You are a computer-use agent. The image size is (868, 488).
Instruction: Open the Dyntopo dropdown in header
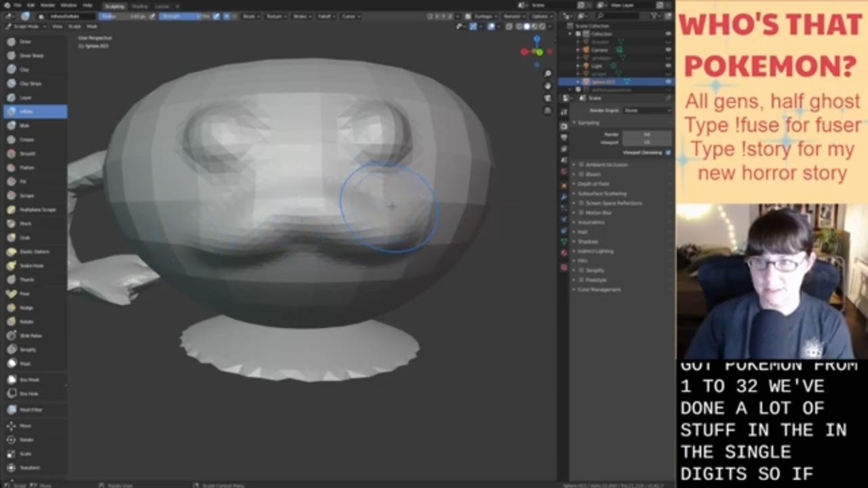point(483,16)
